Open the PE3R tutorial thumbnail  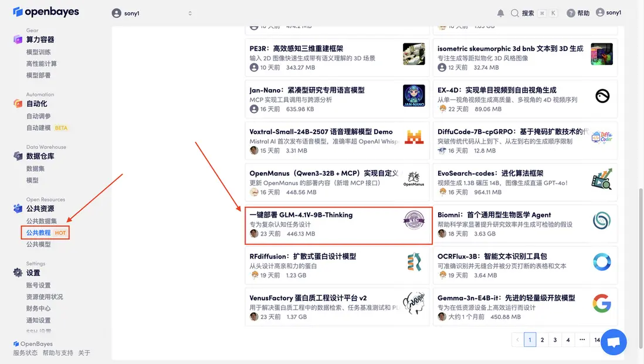(413, 54)
